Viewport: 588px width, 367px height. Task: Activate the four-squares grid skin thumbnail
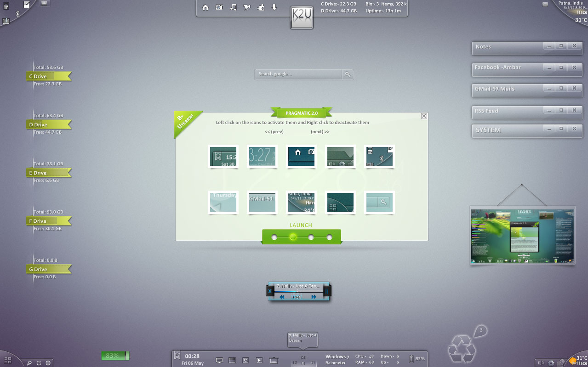pyautogui.click(x=341, y=203)
